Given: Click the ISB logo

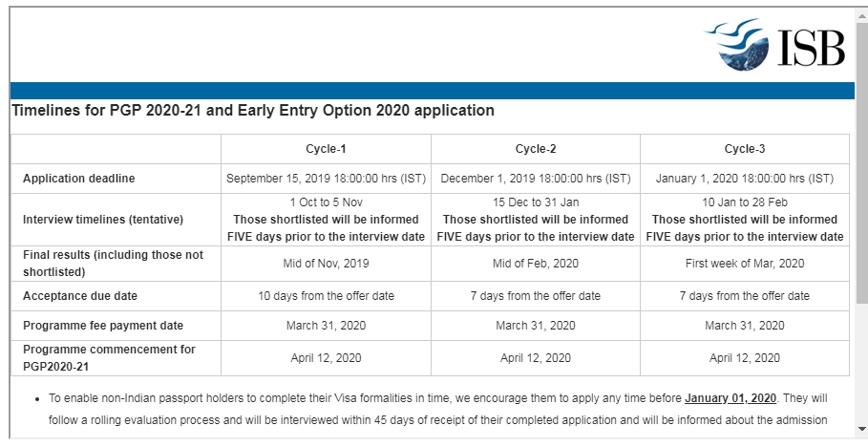Looking at the screenshot, I should coord(774,45).
